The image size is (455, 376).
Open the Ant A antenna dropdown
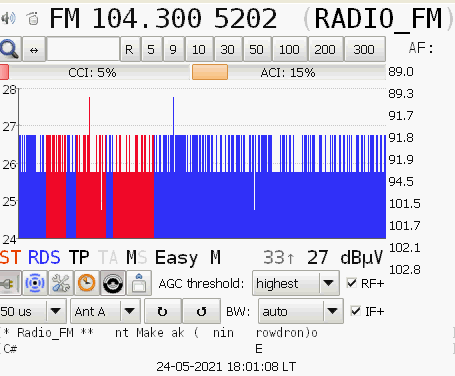coord(105,311)
